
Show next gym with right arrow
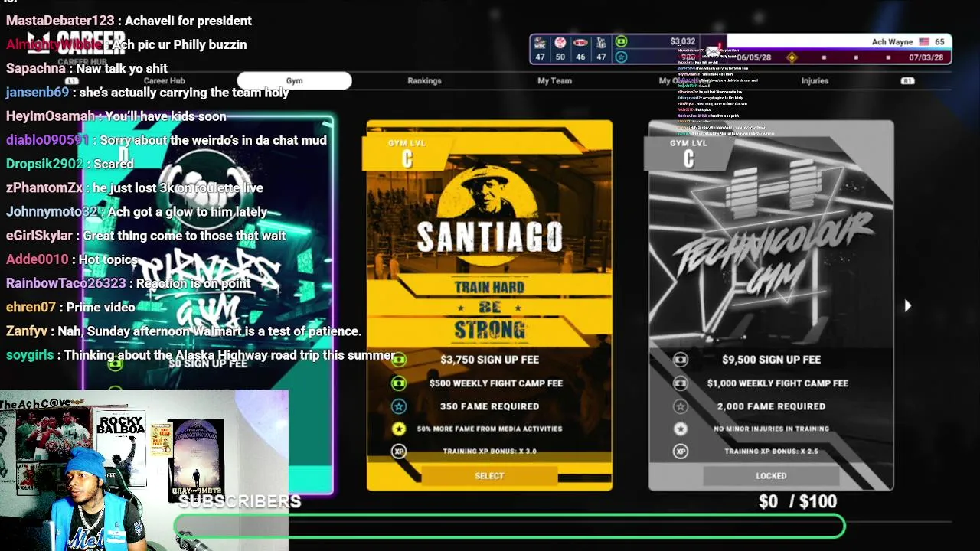(x=908, y=306)
